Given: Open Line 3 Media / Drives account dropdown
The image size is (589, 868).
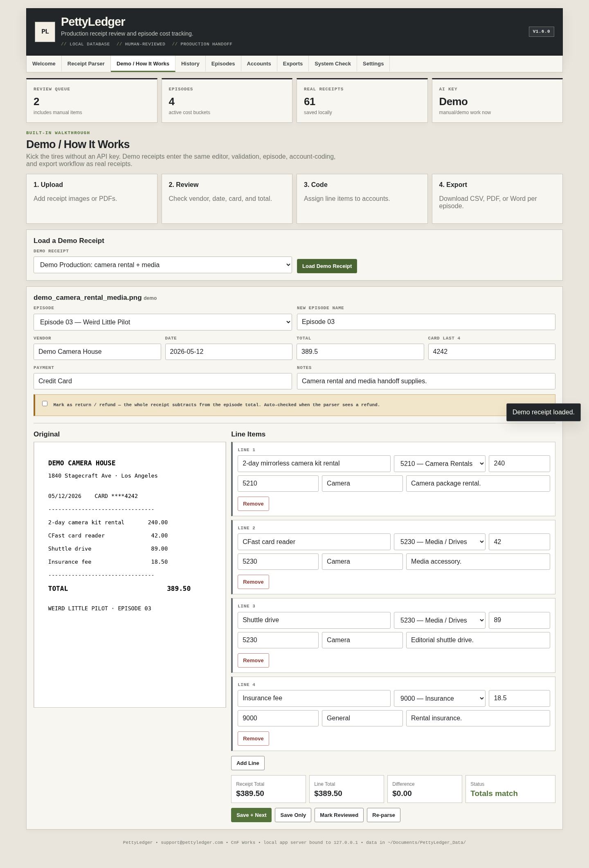Looking at the screenshot, I should point(440,620).
